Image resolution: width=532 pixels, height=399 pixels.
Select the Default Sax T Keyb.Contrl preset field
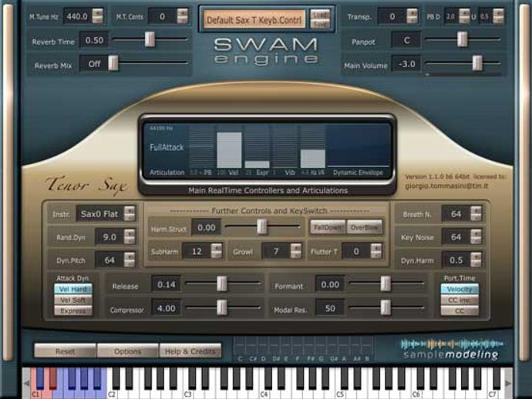pos(254,20)
